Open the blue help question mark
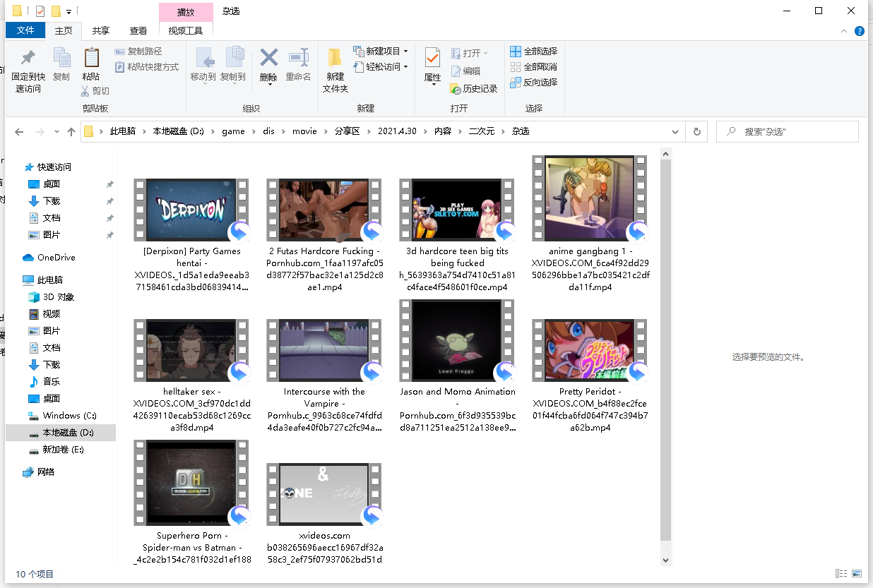The height and width of the screenshot is (588, 873). [860, 31]
